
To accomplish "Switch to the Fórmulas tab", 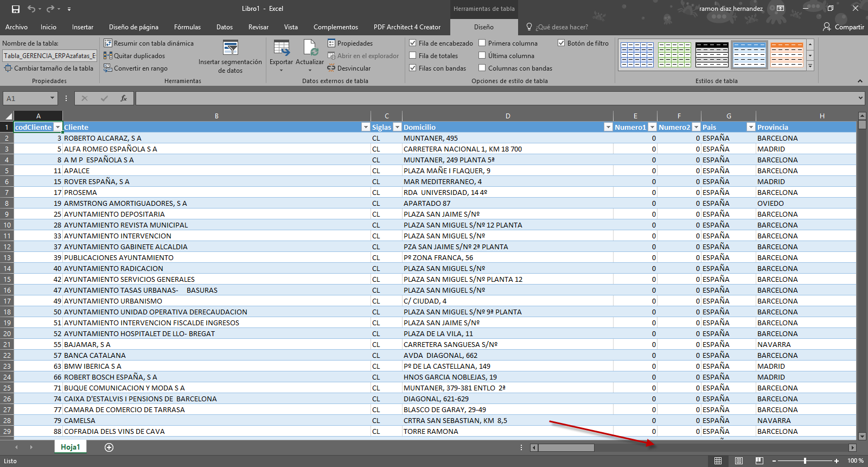I will 187,27.
